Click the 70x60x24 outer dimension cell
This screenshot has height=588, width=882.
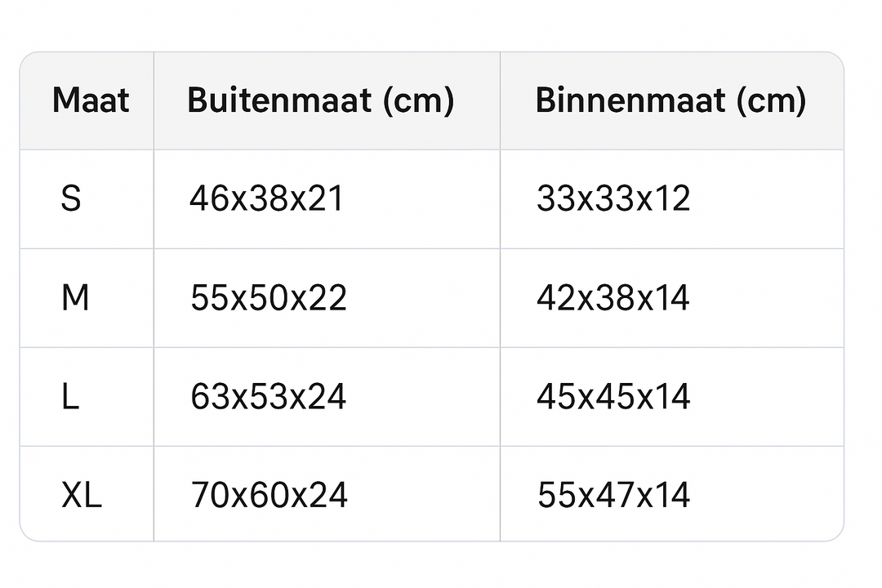pyautogui.click(x=269, y=495)
